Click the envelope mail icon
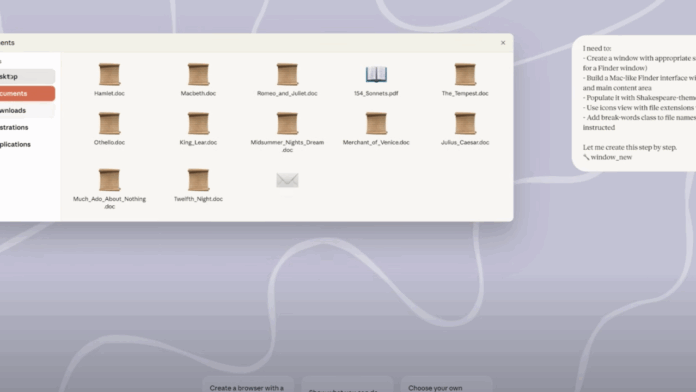The height and width of the screenshot is (392, 696). tap(287, 180)
